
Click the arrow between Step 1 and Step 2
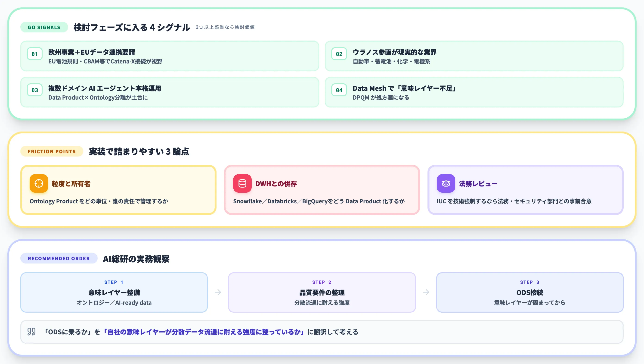[218, 292]
